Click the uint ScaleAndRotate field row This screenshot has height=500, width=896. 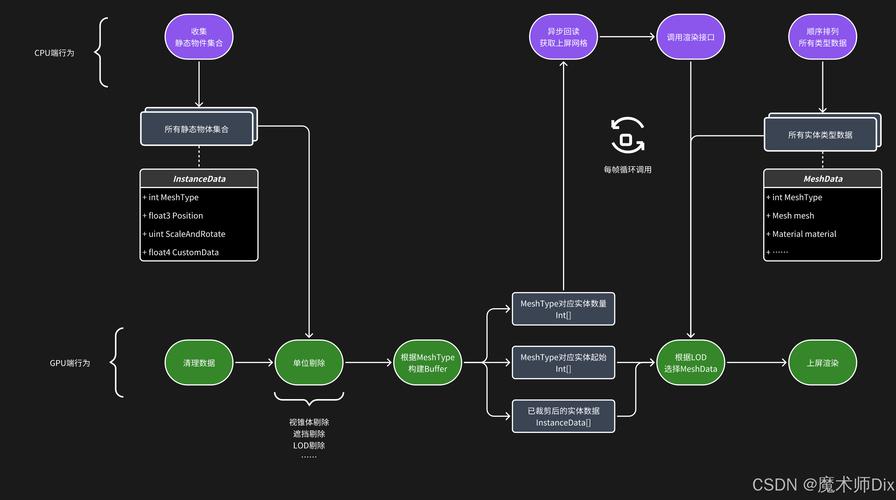coord(199,234)
